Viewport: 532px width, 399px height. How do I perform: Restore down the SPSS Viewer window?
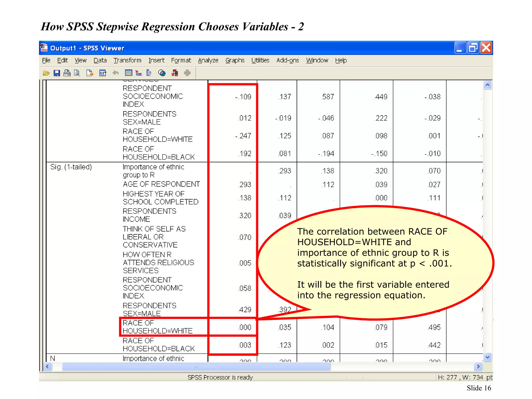(473, 48)
